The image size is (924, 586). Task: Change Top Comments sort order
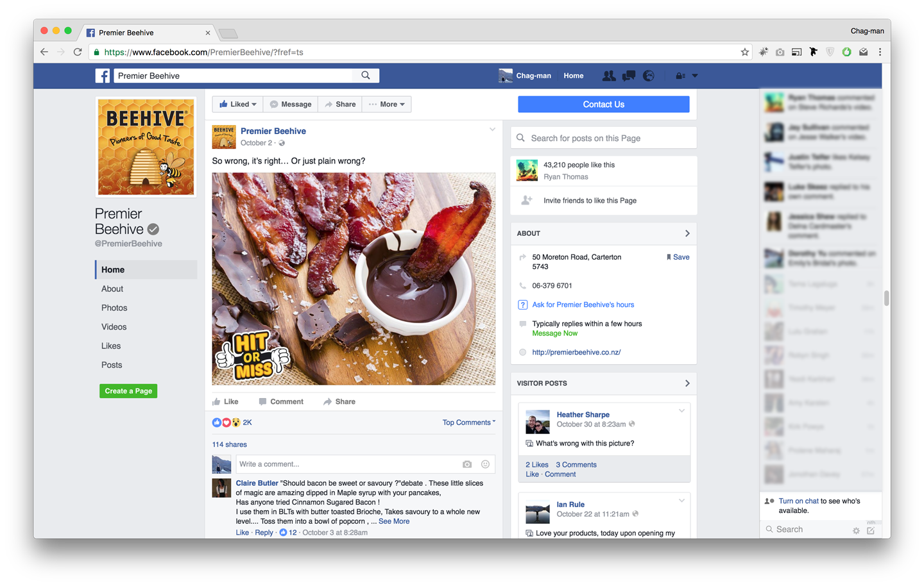pos(468,423)
